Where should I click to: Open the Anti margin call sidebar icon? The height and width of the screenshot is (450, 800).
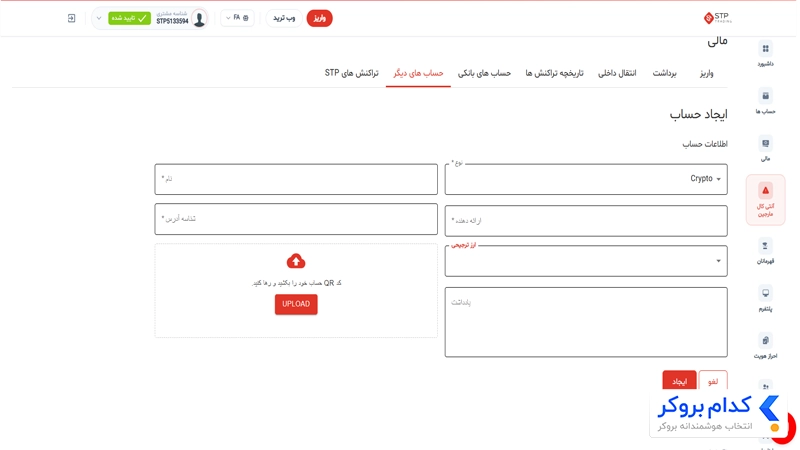point(765,191)
